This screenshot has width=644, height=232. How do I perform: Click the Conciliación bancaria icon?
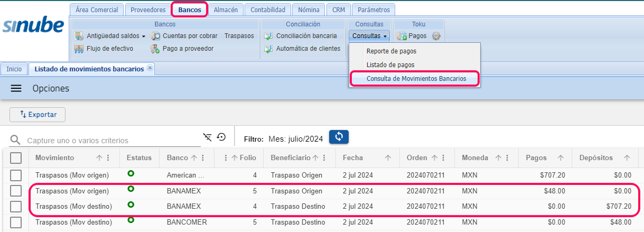(268, 36)
